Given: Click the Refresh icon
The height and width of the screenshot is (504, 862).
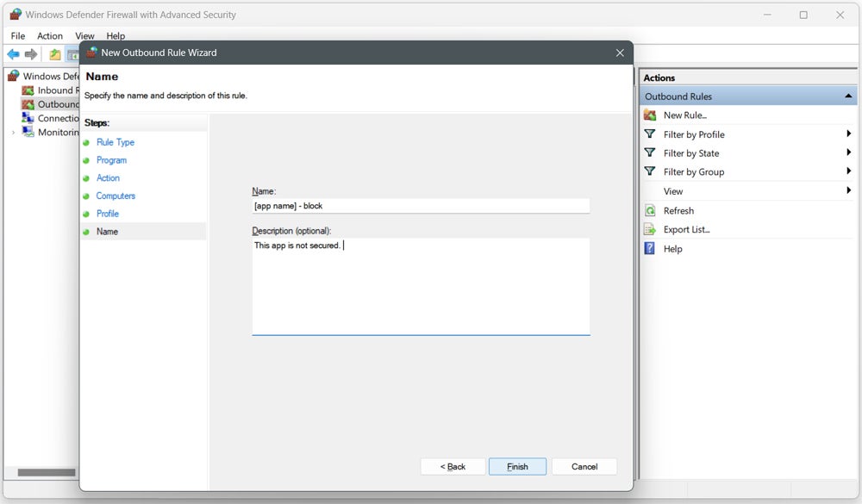Looking at the screenshot, I should click(649, 210).
